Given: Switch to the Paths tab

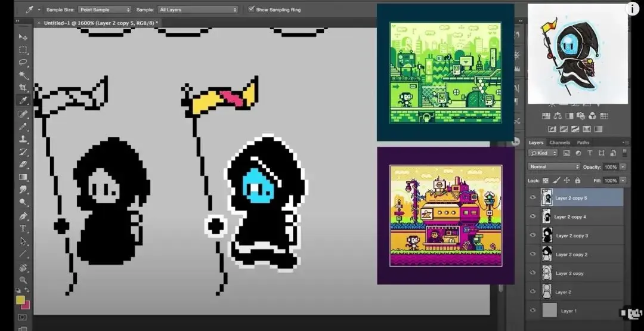Looking at the screenshot, I should point(583,143).
